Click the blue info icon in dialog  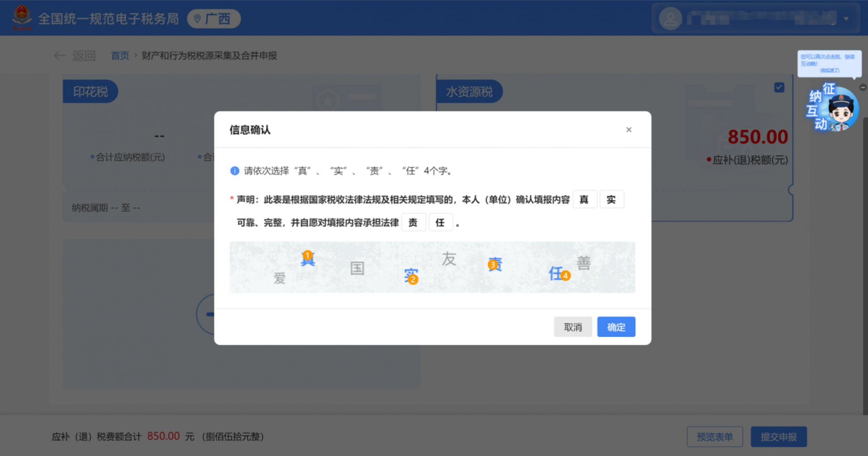click(235, 171)
